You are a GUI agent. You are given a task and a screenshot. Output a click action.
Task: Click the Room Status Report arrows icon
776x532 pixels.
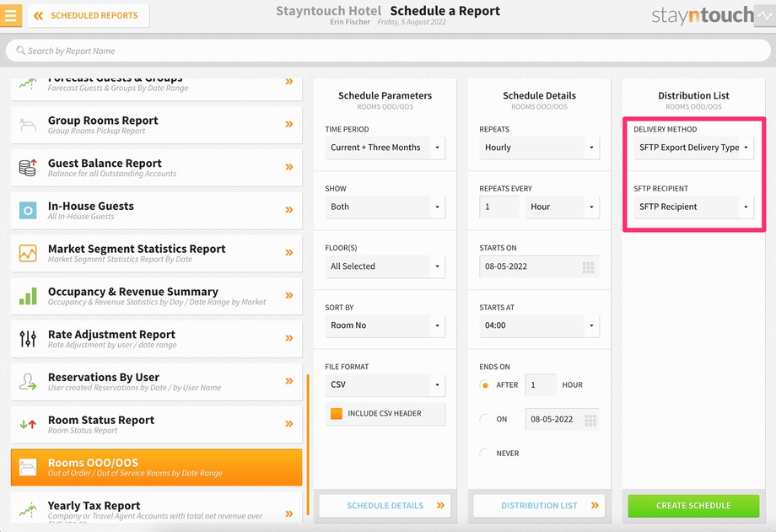[28, 424]
